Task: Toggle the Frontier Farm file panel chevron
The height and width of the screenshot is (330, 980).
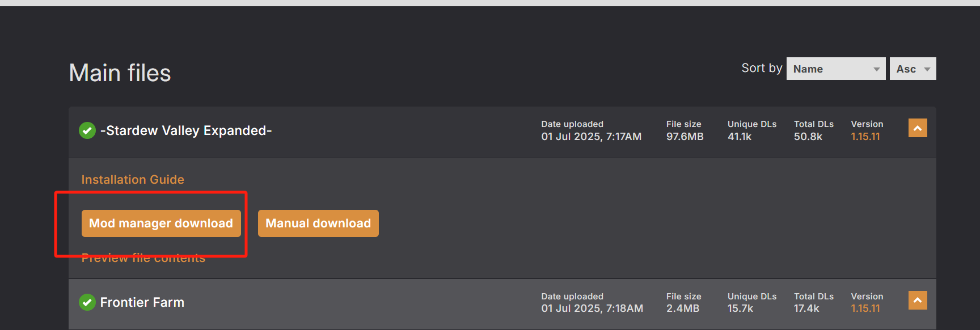Action: pos(918,300)
